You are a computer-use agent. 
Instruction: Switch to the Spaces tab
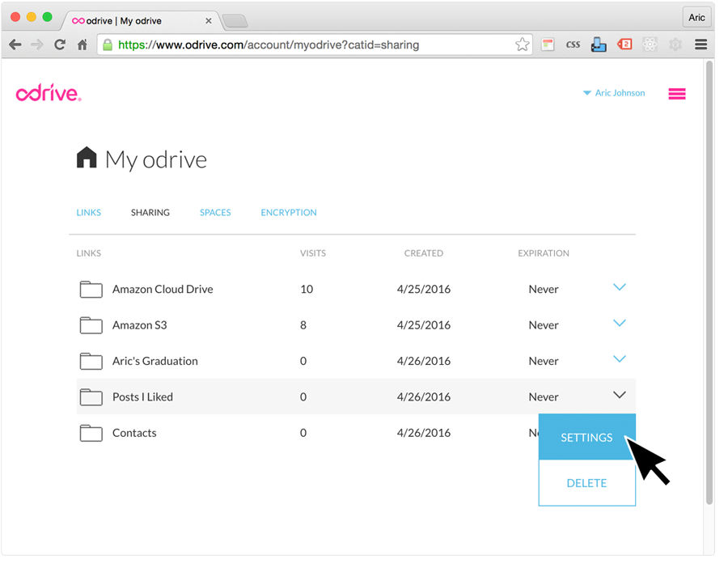tap(215, 213)
